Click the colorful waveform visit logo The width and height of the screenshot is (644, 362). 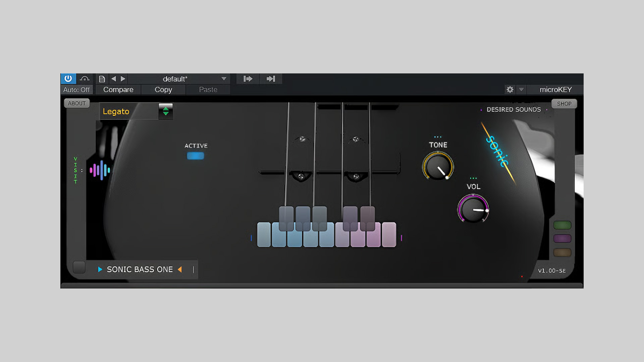click(100, 170)
